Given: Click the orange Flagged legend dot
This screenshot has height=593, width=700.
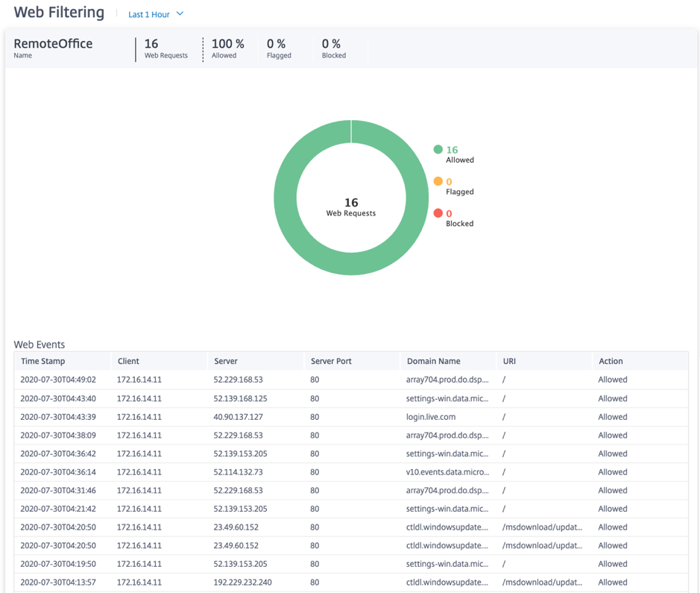Looking at the screenshot, I should [x=438, y=181].
